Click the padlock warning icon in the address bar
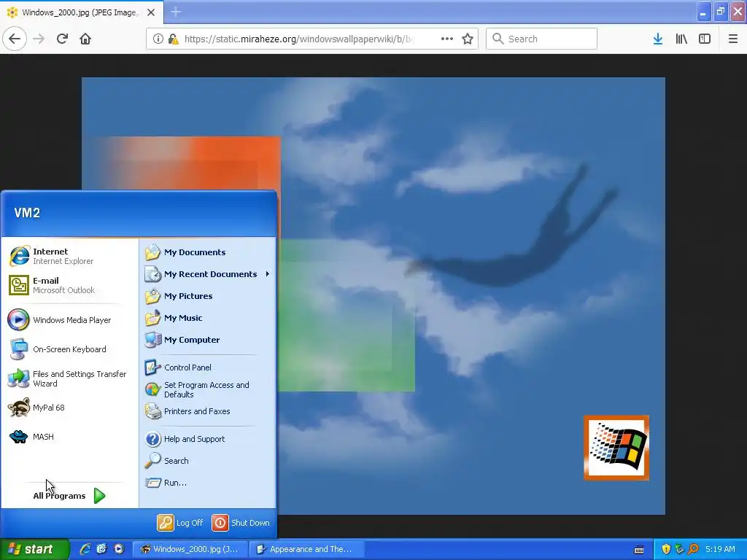747x560 pixels. pyautogui.click(x=173, y=39)
